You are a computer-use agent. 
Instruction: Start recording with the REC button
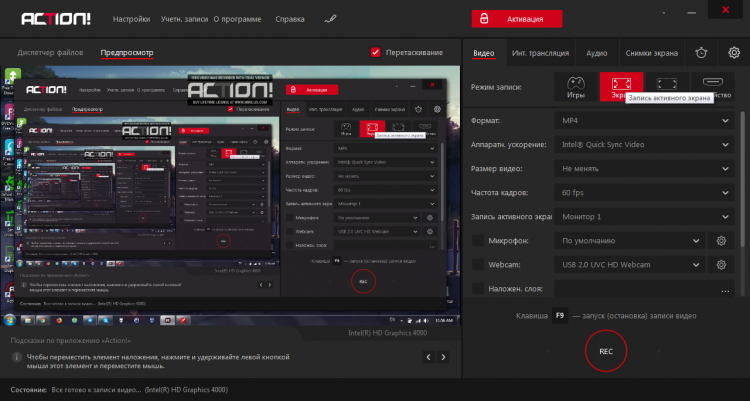coord(606,351)
